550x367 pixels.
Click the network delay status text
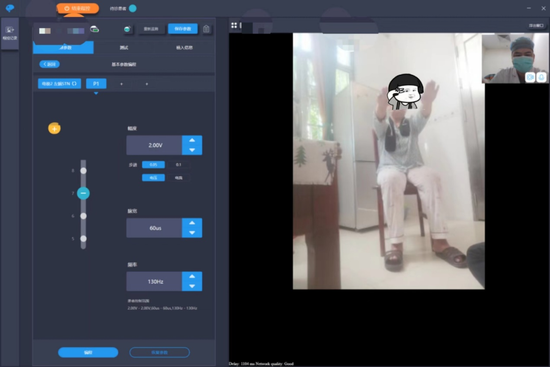point(261,363)
